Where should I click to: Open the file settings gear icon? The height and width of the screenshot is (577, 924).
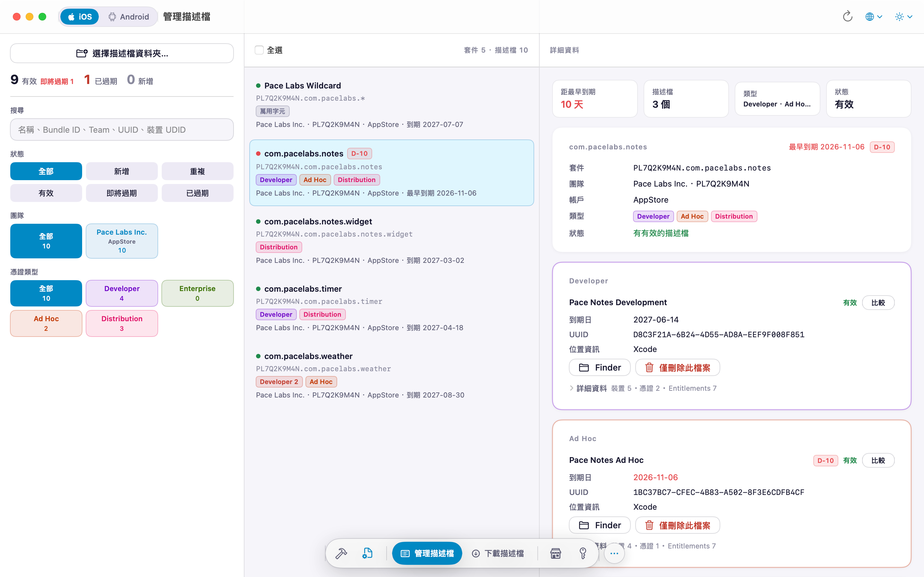[x=367, y=553]
